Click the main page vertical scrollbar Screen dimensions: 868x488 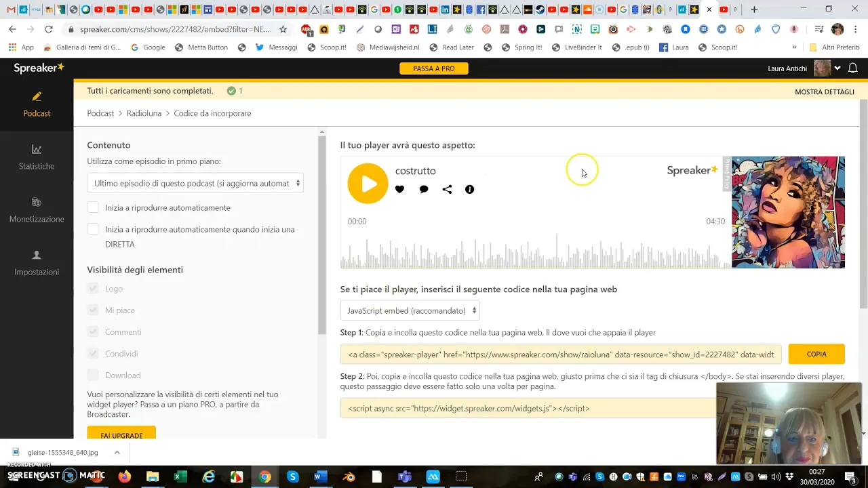(x=863, y=203)
